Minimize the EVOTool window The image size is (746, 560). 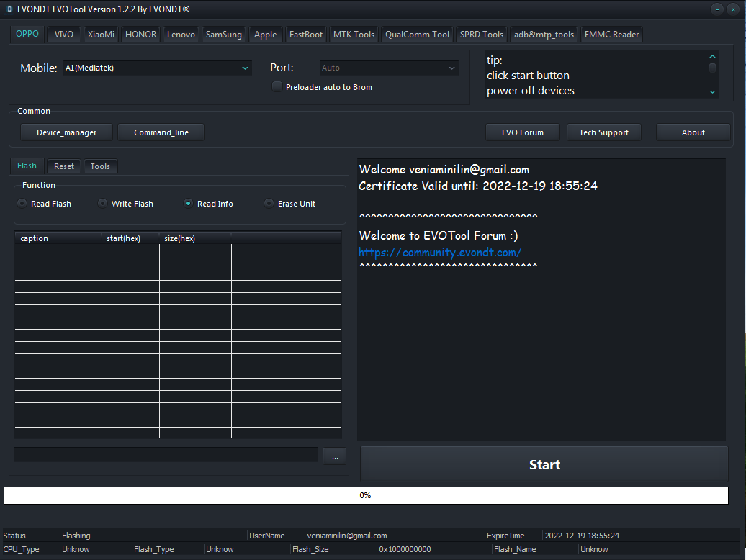(717, 9)
